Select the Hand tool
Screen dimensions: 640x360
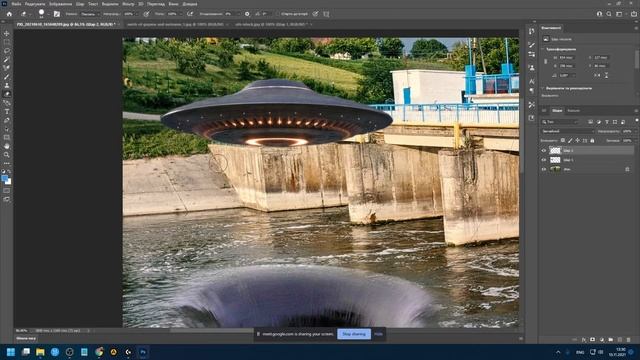[7, 146]
